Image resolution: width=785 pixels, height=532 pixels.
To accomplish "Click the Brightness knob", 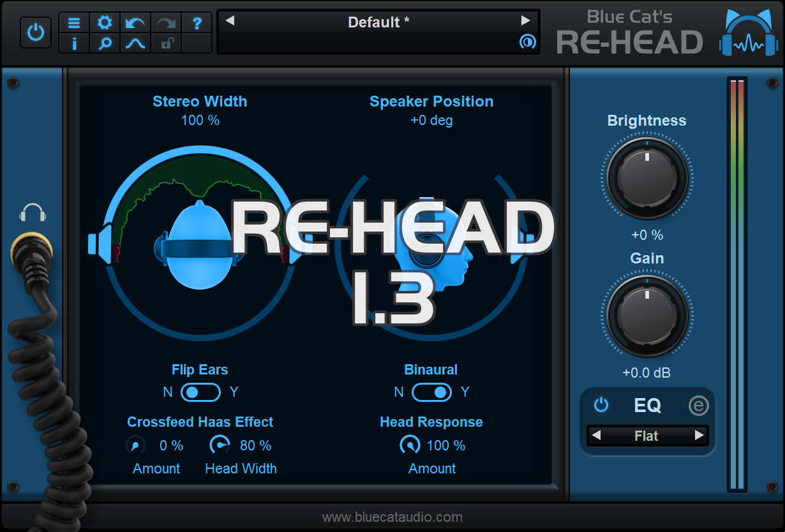I will (x=647, y=177).
